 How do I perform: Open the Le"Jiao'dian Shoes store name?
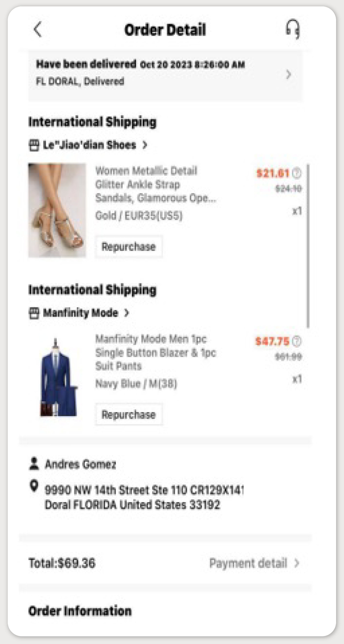[89, 145]
